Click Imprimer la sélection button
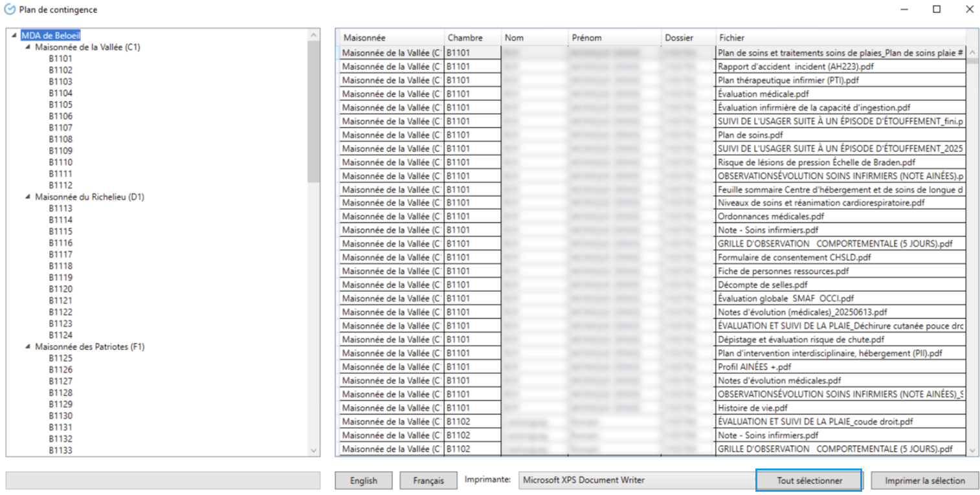Image resolution: width=980 pixels, height=495 pixels. [x=924, y=481]
